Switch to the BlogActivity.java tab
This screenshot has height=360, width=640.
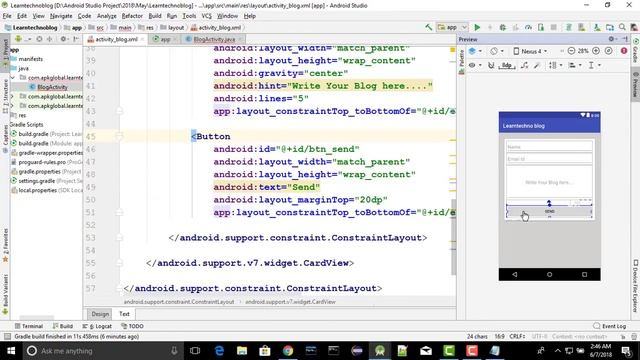(213, 39)
